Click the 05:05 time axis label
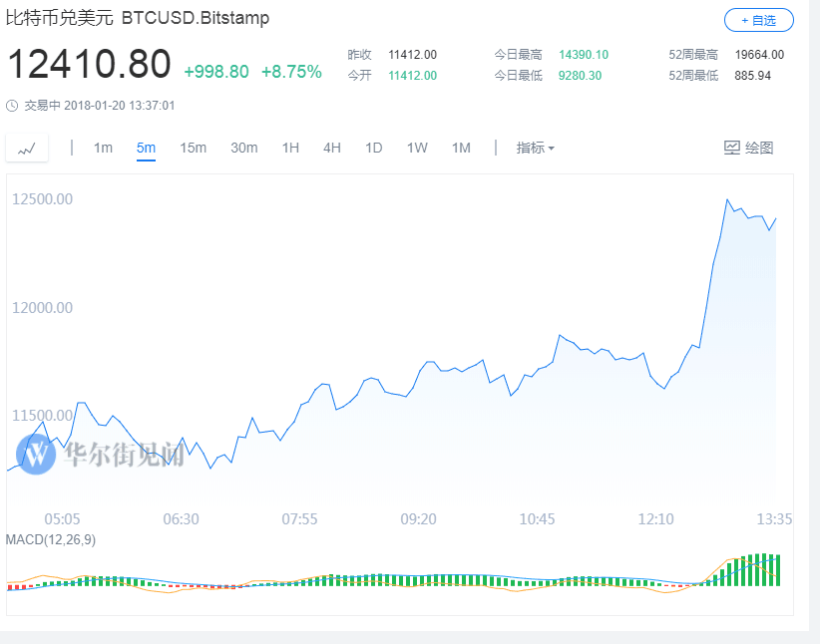 tap(62, 519)
